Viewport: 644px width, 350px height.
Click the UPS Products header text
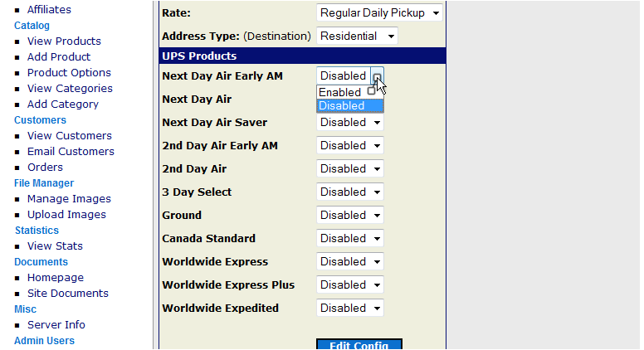coord(199,56)
